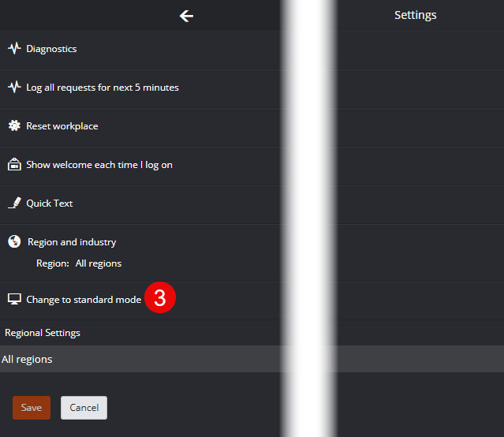Click the red number 3 callout badge
The width and height of the screenshot is (504, 437).
tap(160, 297)
